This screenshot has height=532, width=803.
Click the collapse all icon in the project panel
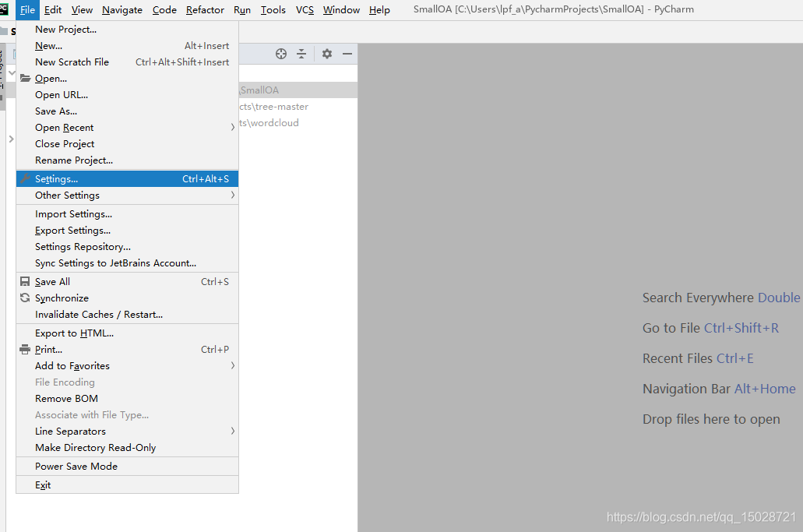click(301, 54)
